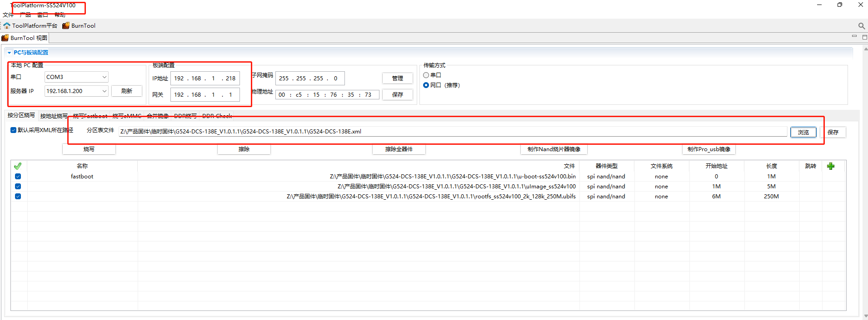The width and height of the screenshot is (868, 320).
Task: Uncheck the rootfs ubifs row checkbox
Action: pos(18,197)
